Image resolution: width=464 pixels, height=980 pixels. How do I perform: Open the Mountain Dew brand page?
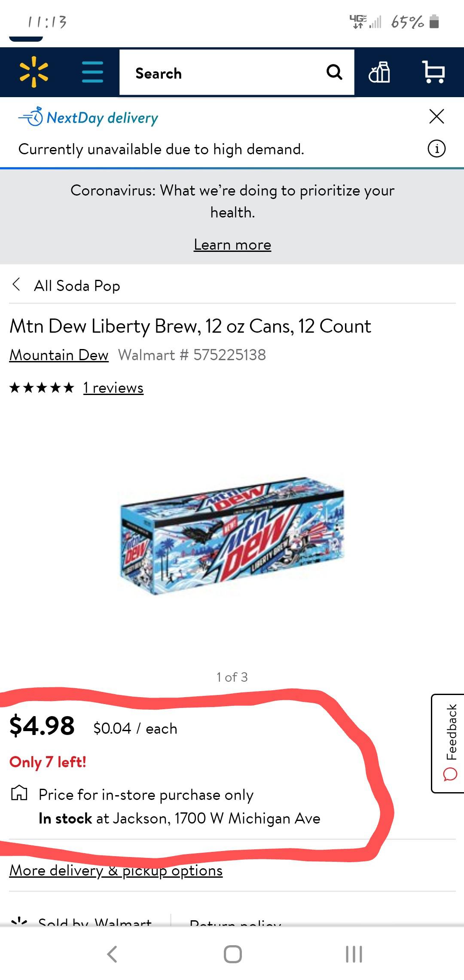pyautogui.click(x=58, y=355)
